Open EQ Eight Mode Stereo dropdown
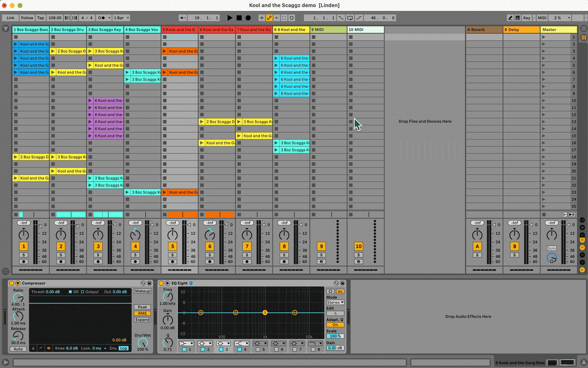Screen dimensions: 588x368 click(x=335, y=302)
